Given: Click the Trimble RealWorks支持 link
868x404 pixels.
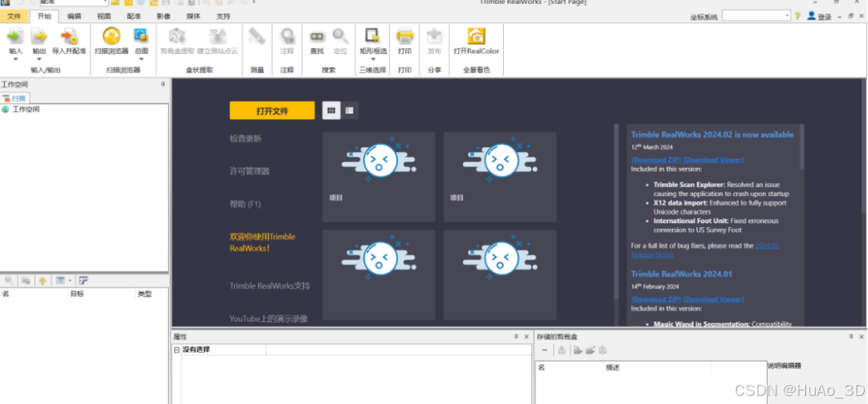Looking at the screenshot, I should 270,286.
